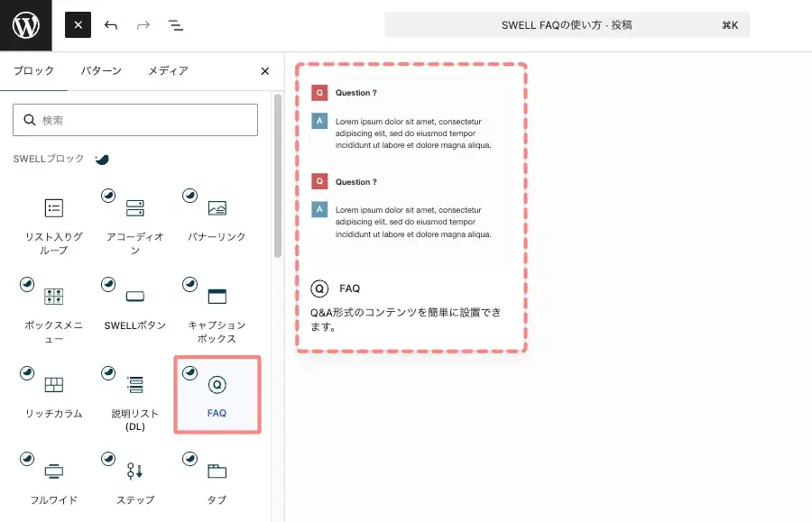Open the document overview list view
812x522 pixels.
176,25
